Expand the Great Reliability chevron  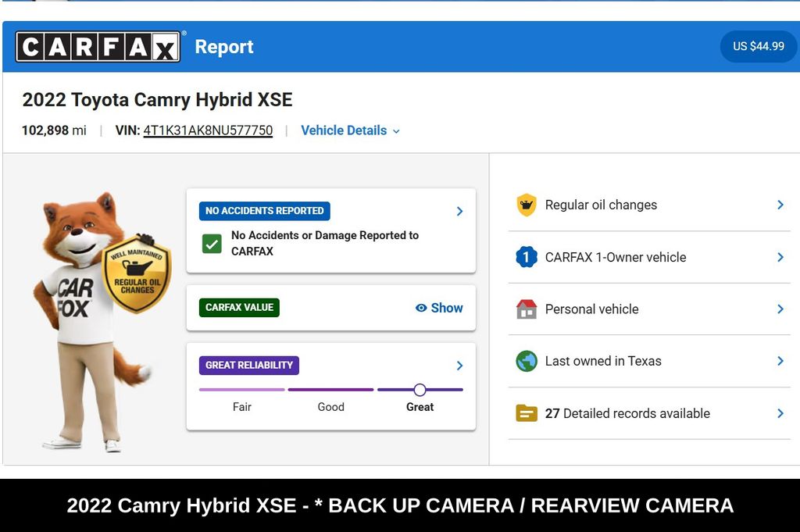pos(459,366)
